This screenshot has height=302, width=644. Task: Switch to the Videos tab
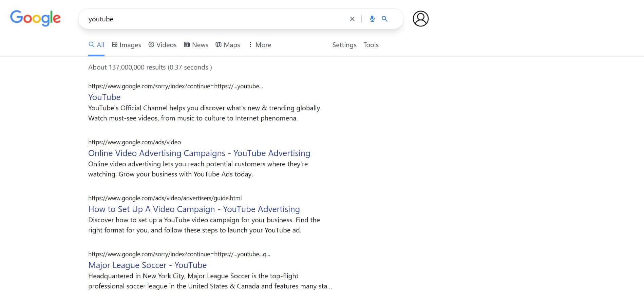pyautogui.click(x=163, y=45)
